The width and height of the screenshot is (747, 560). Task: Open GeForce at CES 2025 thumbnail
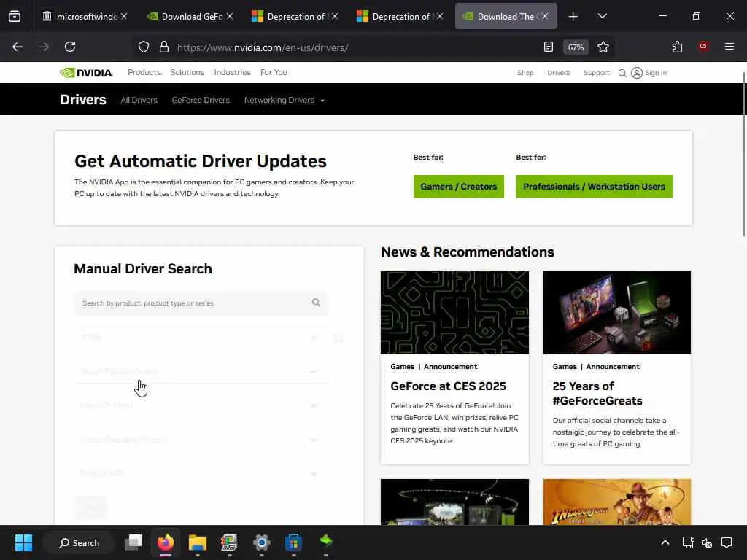454,312
